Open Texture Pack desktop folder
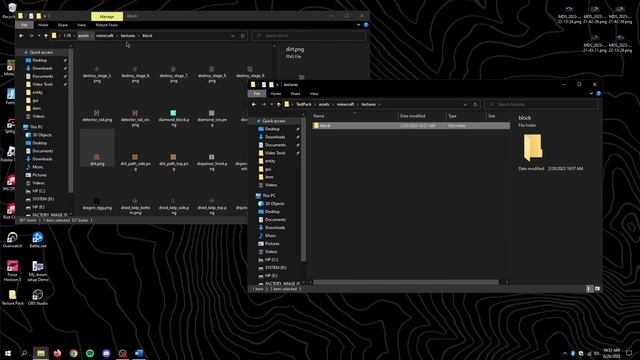This screenshot has width=640, height=360. pyautogui.click(x=12, y=297)
